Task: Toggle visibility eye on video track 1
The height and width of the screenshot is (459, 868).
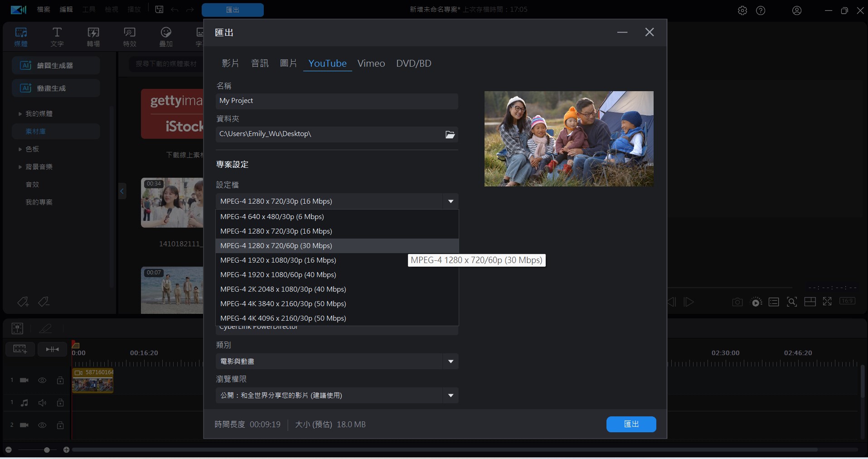Action: tap(42, 380)
